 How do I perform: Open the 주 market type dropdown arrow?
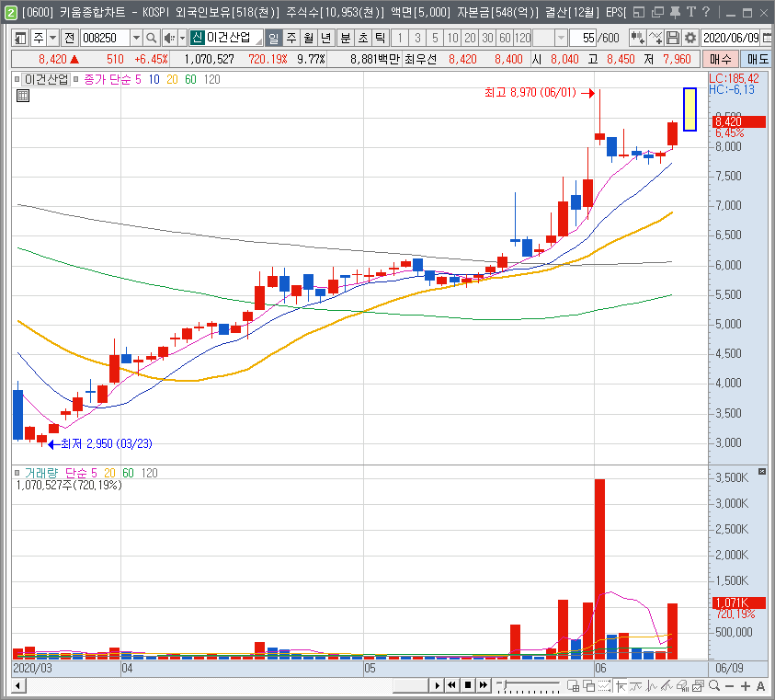click(x=53, y=38)
